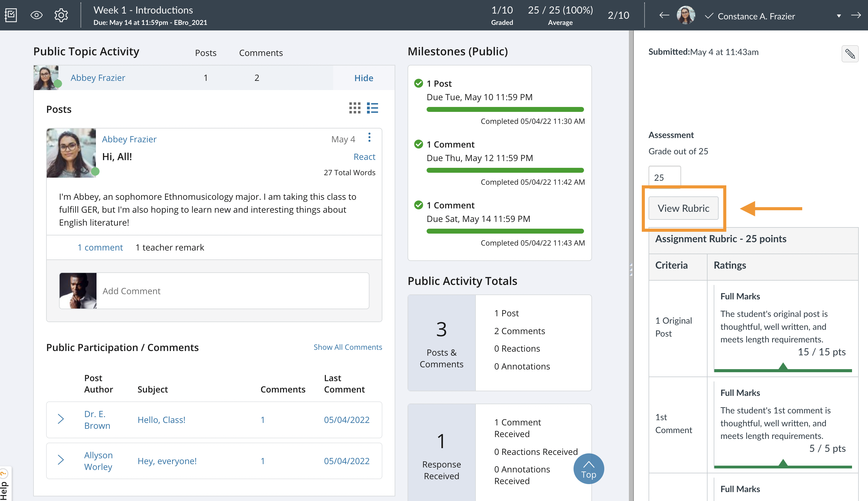
Task: Show All Comments link
Action: tap(347, 347)
